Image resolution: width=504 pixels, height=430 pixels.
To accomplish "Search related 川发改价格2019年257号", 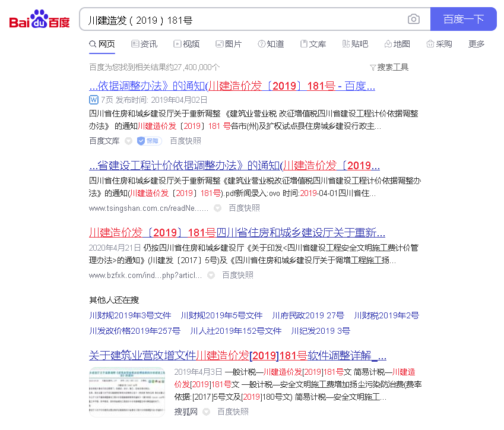I will 135,331.
